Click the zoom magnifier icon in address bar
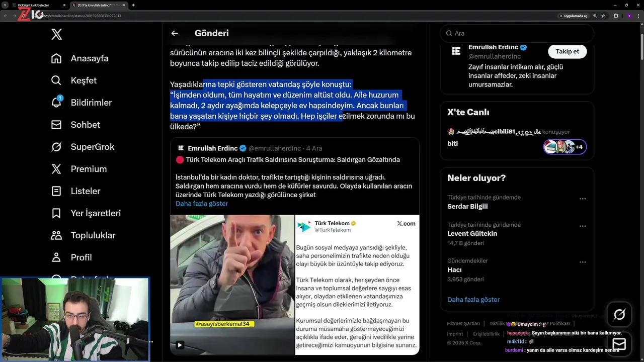Image resolution: width=644 pixels, height=362 pixels. (595, 16)
